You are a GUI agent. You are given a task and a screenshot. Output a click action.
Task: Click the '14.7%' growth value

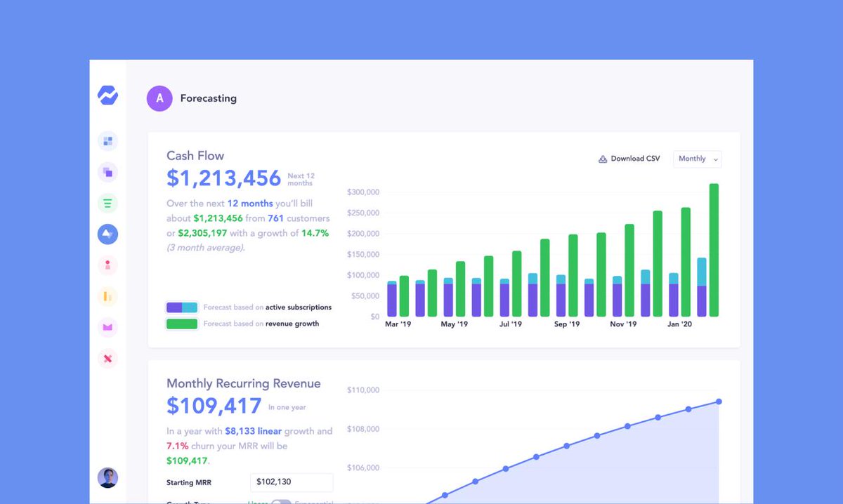[315, 233]
